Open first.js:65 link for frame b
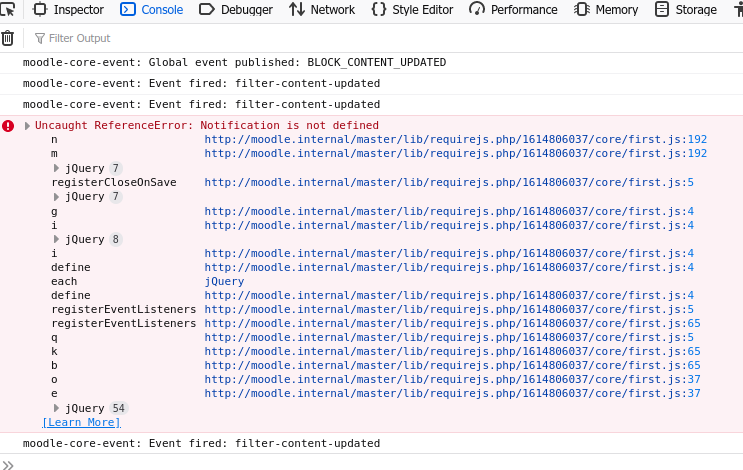743x470 pixels. [453, 366]
